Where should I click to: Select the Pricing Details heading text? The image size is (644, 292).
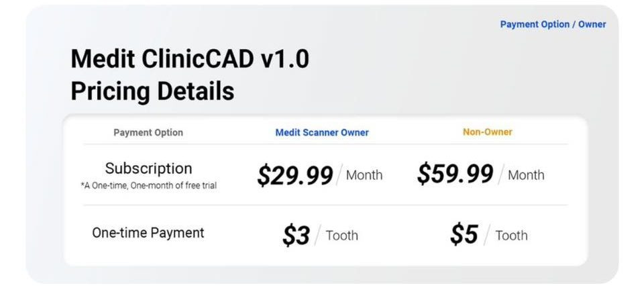click(x=152, y=91)
